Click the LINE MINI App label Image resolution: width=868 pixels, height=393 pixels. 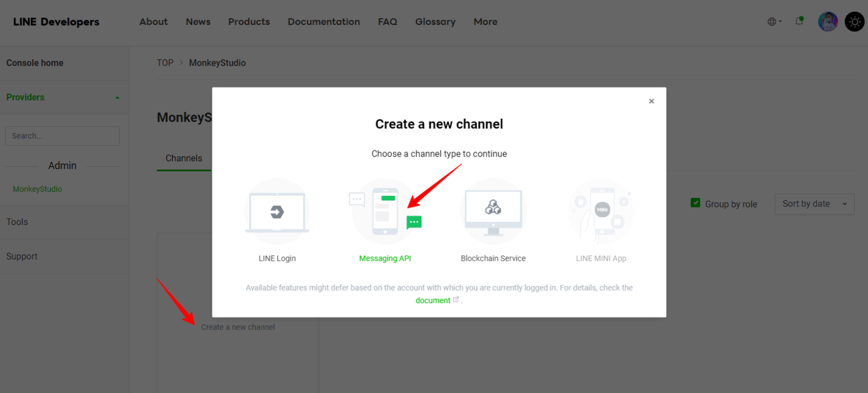(601, 258)
